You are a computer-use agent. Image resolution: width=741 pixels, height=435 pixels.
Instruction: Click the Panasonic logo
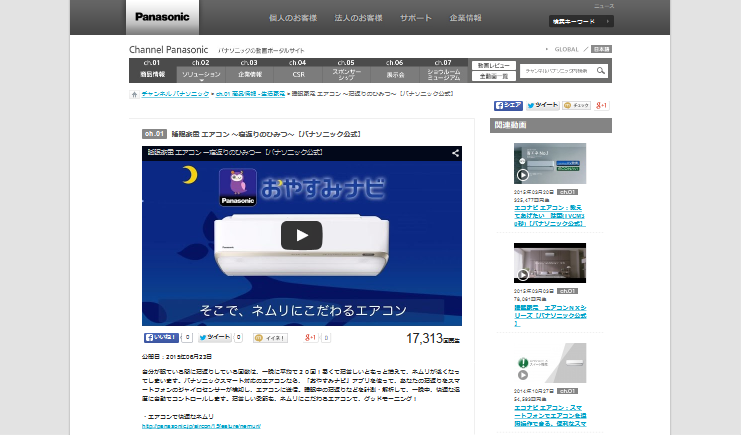tap(162, 17)
